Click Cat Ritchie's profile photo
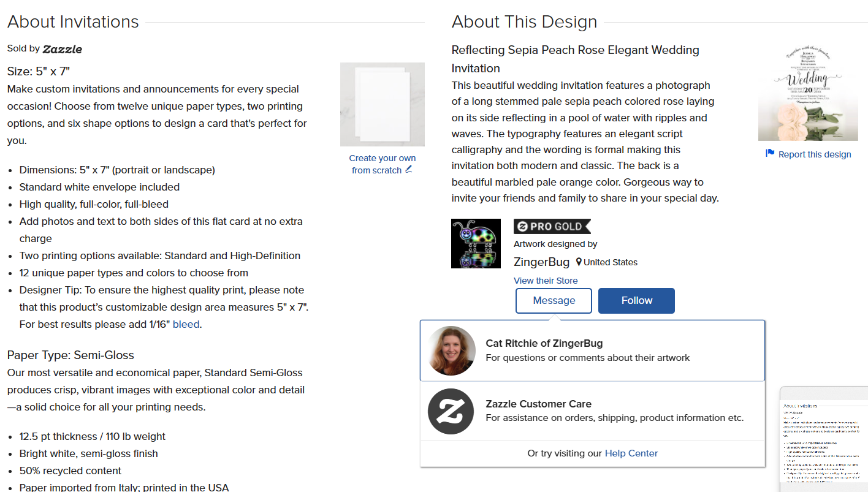 (452, 350)
